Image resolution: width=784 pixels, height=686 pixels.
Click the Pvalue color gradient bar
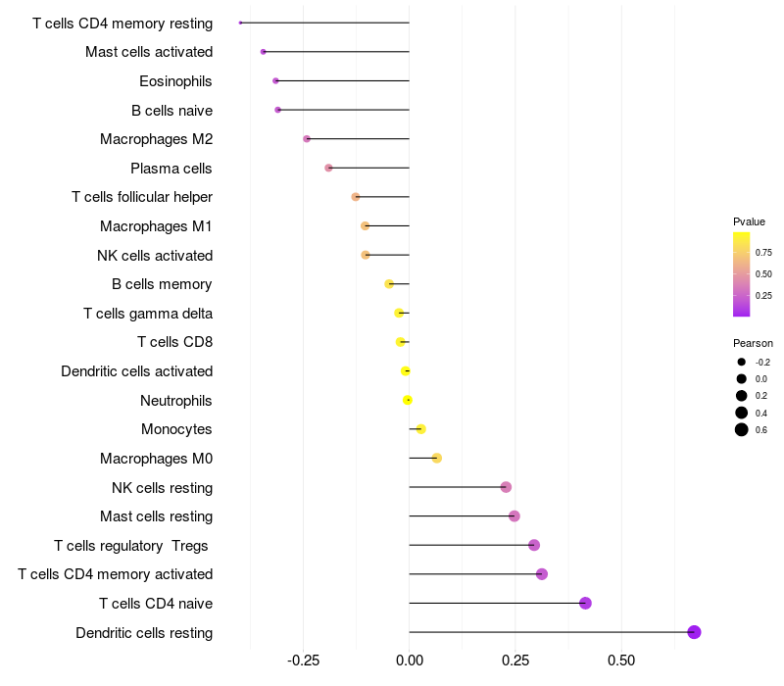[742, 274]
